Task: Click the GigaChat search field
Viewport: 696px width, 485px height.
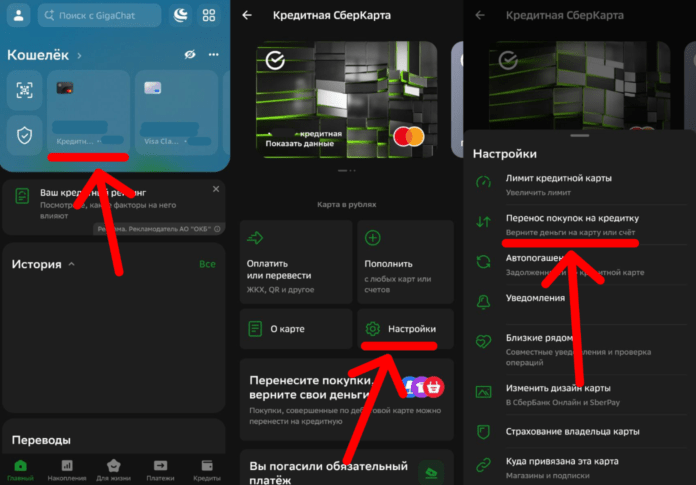Action: click(99, 16)
